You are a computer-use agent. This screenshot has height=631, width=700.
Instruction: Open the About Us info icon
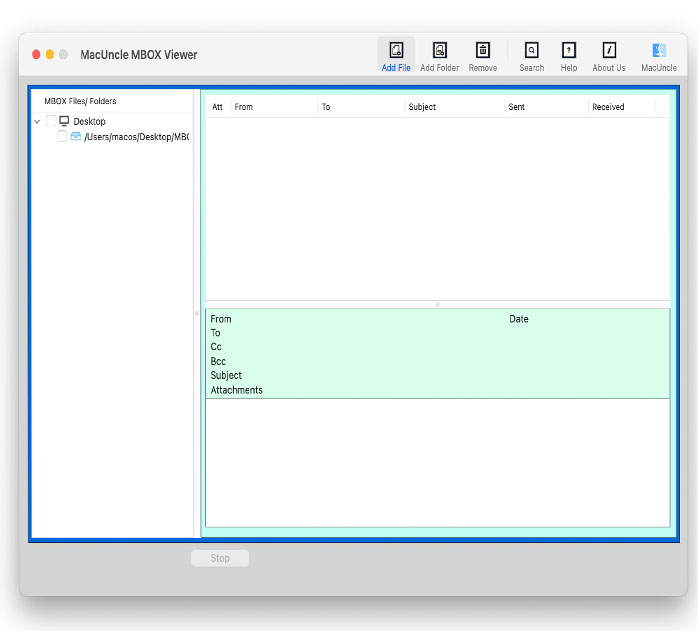pyautogui.click(x=609, y=50)
